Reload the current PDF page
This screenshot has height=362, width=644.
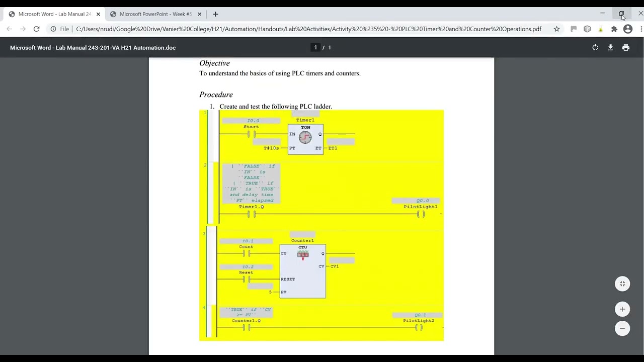36,29
